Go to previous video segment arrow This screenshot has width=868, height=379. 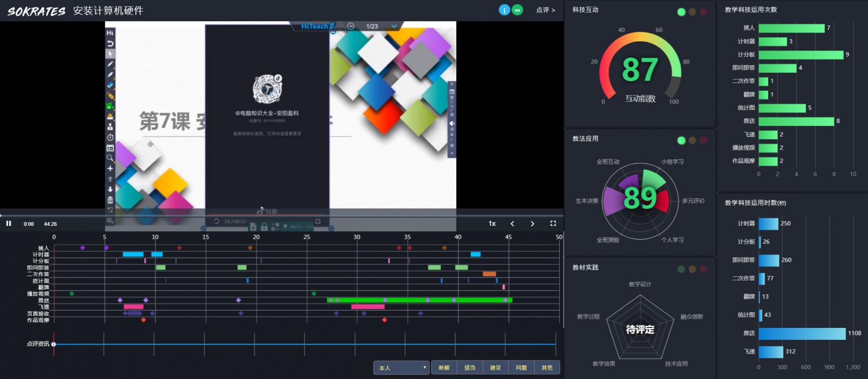point(512,223)
